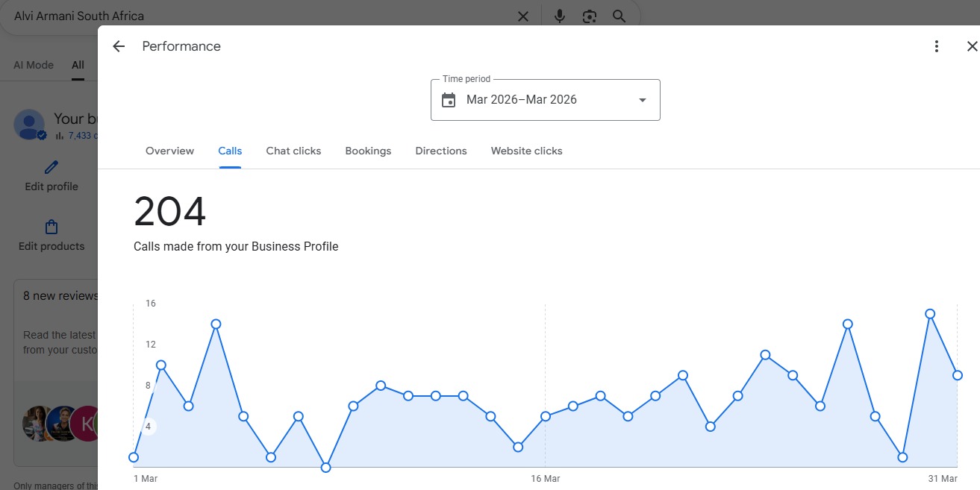Click the magnifier search button

tap(619, 16)
